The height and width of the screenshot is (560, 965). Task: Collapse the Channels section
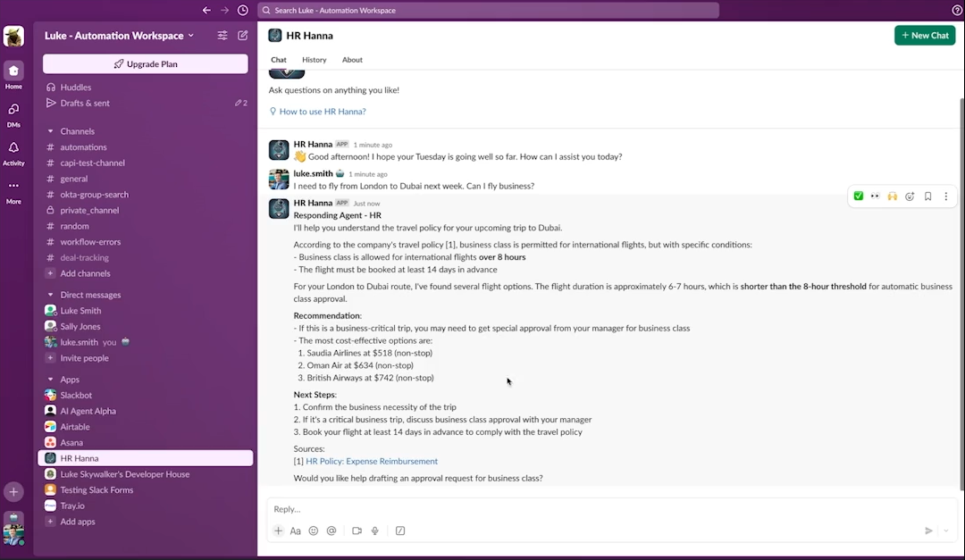50,131
